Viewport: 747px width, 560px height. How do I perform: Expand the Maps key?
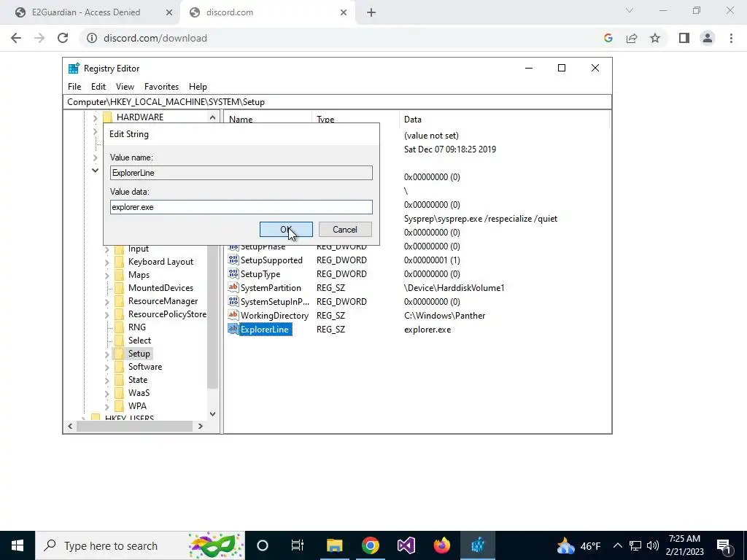click(107, 275)
